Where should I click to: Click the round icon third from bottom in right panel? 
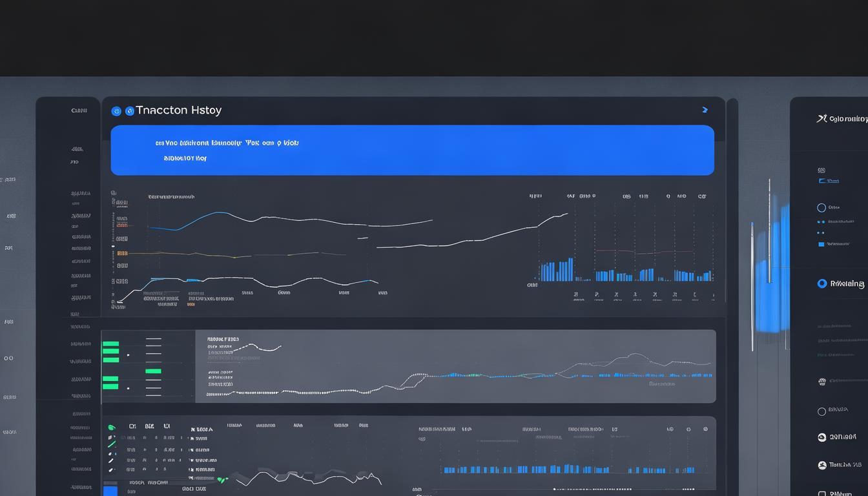click(821, 437)
